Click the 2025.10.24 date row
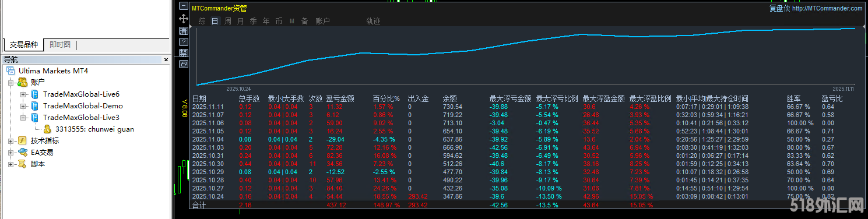 (208, 197)
